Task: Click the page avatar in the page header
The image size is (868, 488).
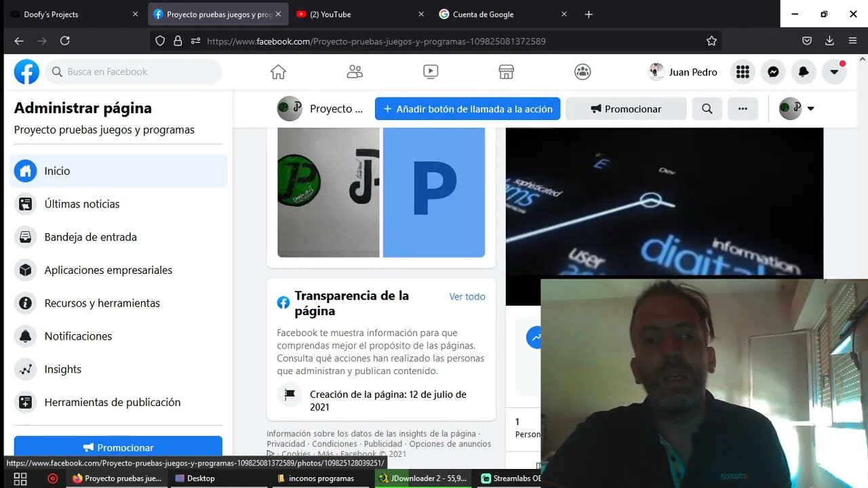Action: point(290,108)
